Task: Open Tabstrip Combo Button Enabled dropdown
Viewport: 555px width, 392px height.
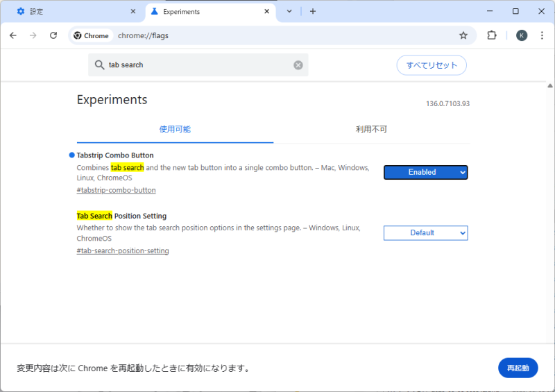Action: click(425, 173)
